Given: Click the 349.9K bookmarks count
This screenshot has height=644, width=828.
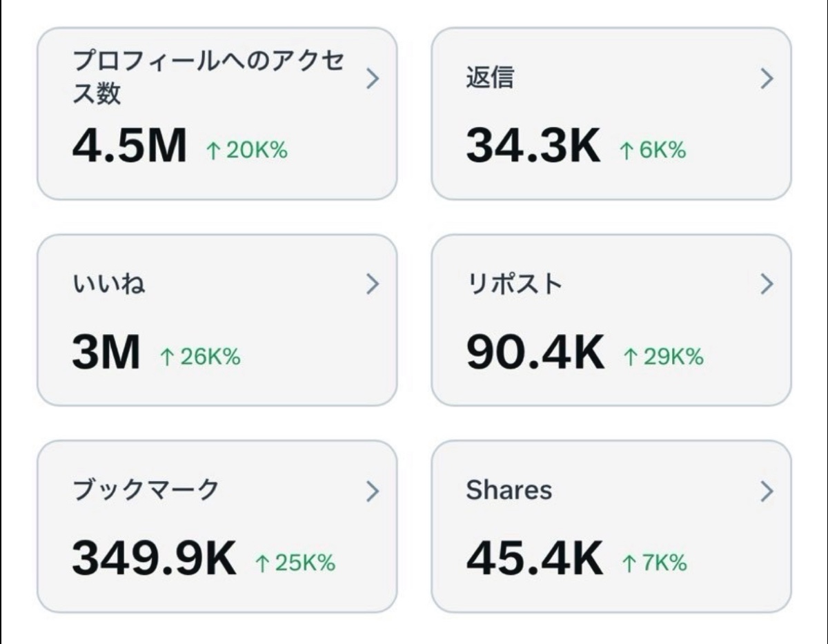Looking at the screenshot, I should point(154,559).
